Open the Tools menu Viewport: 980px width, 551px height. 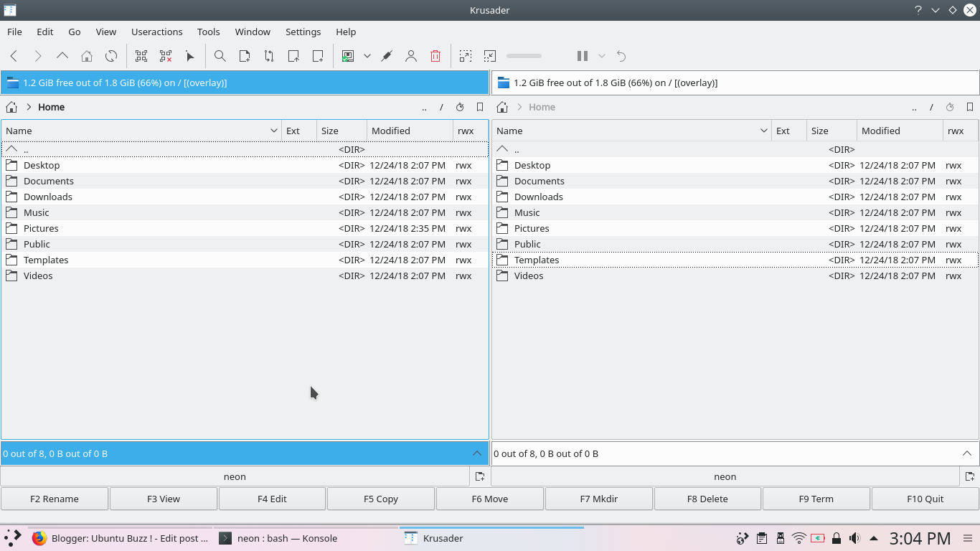pyautogui.click(x=208, y=32)
